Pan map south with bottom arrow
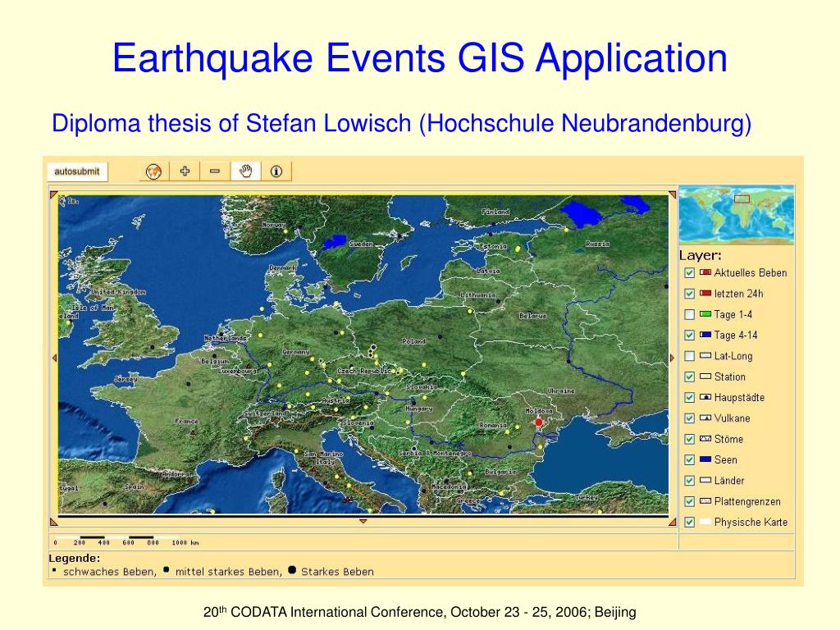 (x=363, y=521)
